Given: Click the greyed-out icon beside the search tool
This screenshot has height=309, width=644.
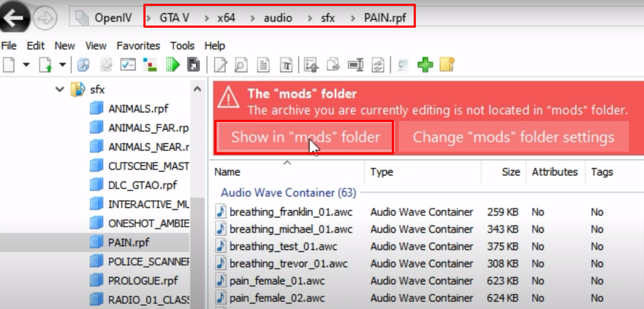Looking at the screenshot, I should [106, 64].
